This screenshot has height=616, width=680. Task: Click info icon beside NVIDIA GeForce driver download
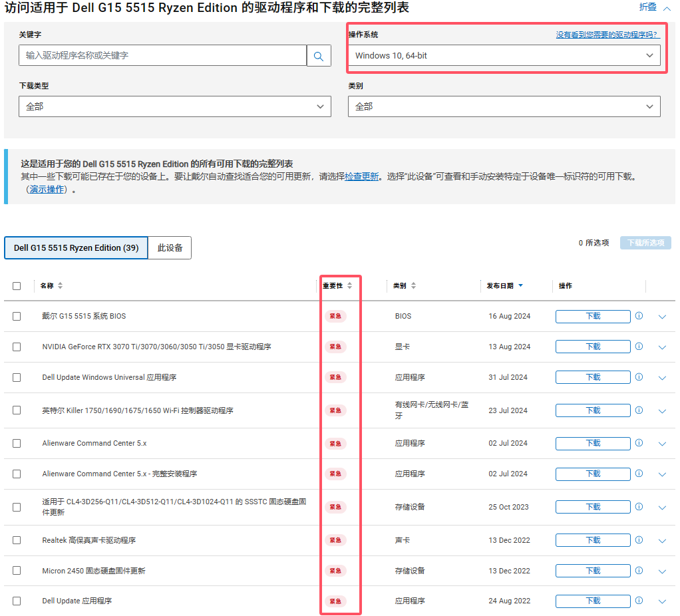(639, 346)
